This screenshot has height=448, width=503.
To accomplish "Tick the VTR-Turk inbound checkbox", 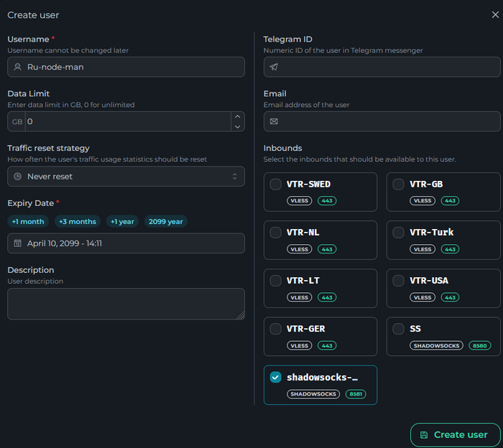I will pos(399,233).
